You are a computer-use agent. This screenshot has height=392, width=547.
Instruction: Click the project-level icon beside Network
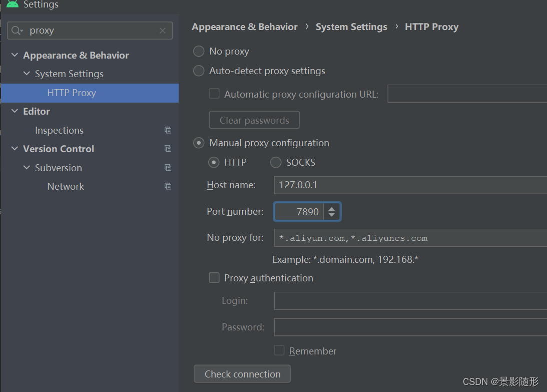coord(168,186)
